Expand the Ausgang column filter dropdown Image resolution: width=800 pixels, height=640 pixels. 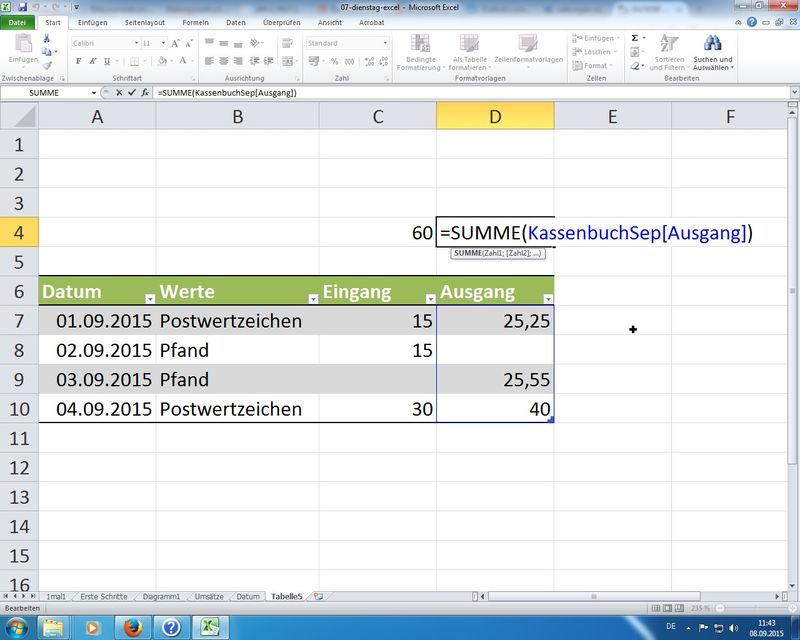coord(547,299)
